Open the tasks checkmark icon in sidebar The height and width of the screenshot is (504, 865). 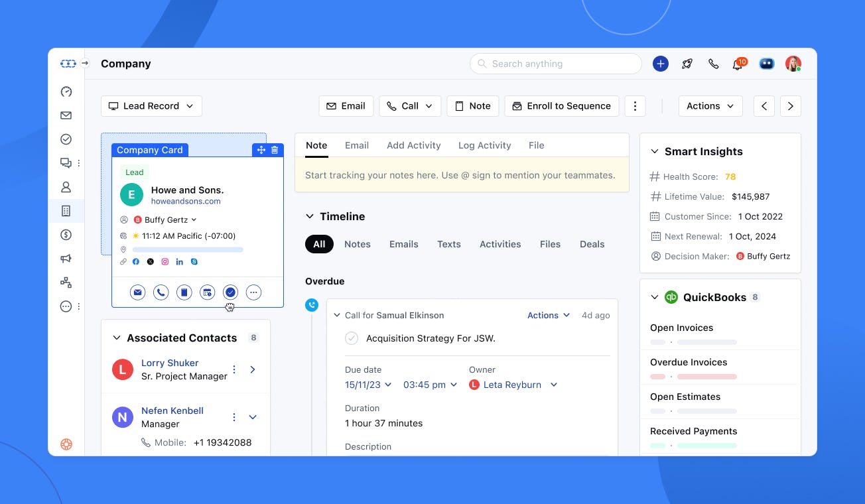click(x=66, y=139)
